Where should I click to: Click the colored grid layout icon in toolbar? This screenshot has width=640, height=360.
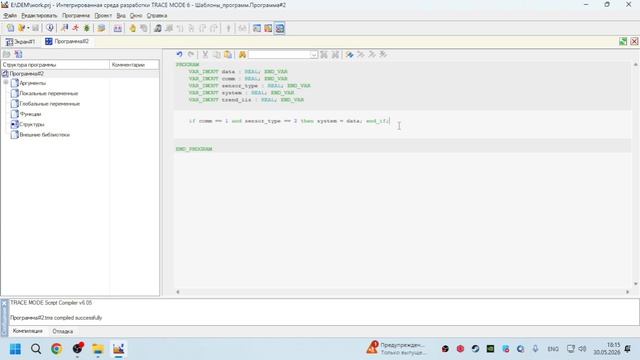click(x=268, y=28)
